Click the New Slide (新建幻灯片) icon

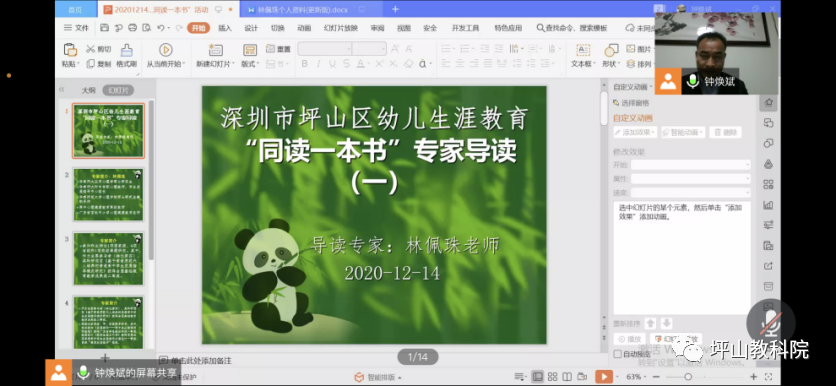[215, 50]
